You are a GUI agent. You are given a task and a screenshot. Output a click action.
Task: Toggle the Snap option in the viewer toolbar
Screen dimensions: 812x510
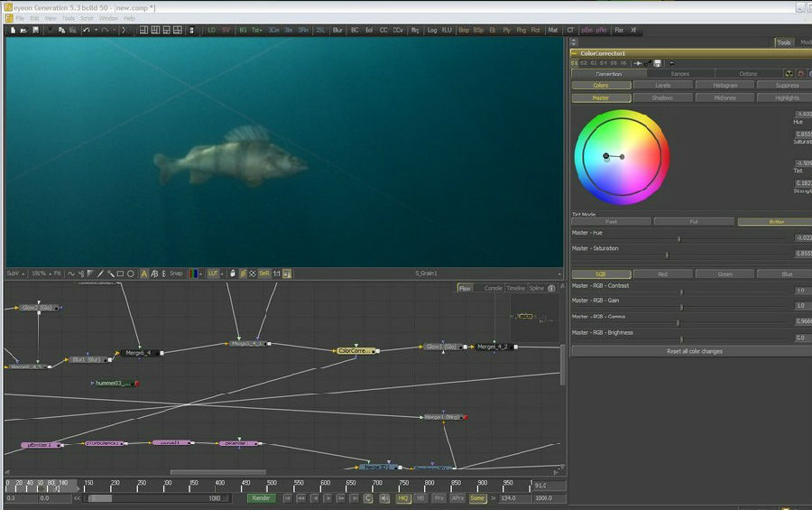pyautogui.click(x=176, y=274)
